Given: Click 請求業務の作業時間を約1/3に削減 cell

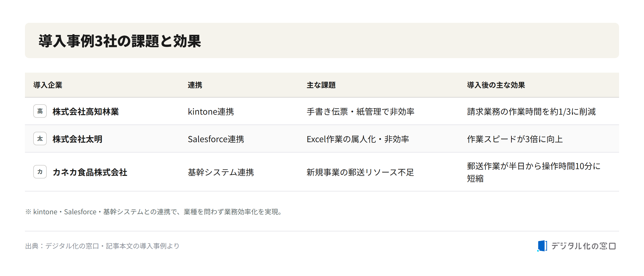Looking at the screenshot, I should tap(531, 112).
